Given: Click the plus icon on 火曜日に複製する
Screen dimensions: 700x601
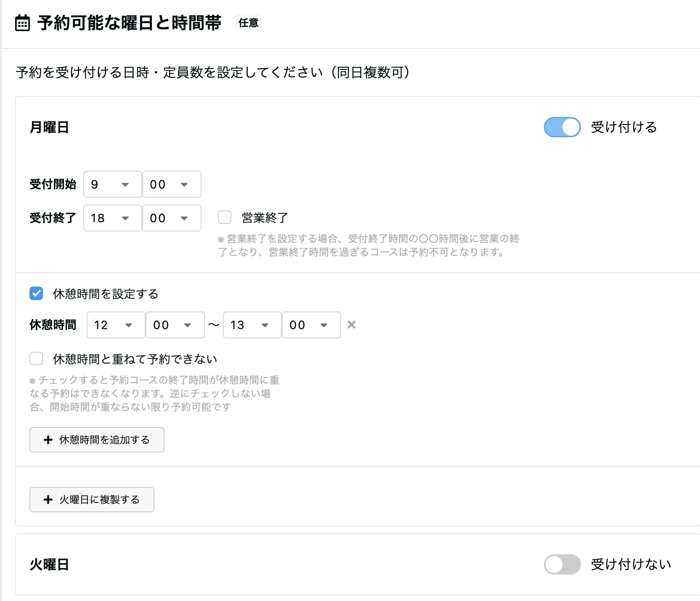Looking at the screenshot, I should [48, 500].
